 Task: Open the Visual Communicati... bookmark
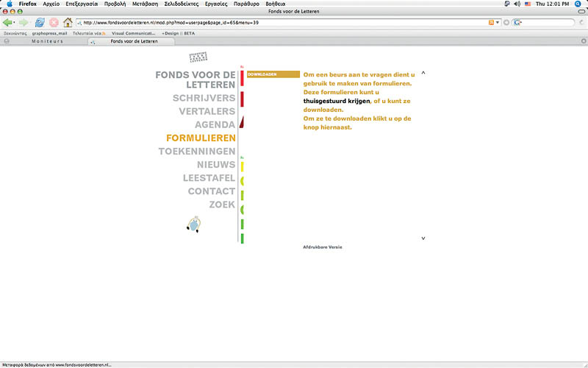coord(134,33)
